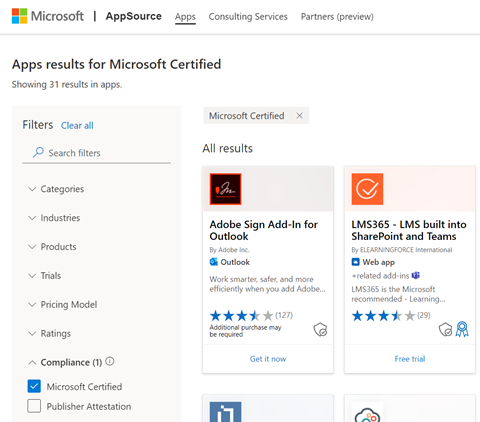Click '+related add-ins' text
Viewport: 480px width, 422px height.
pos(380,276)
